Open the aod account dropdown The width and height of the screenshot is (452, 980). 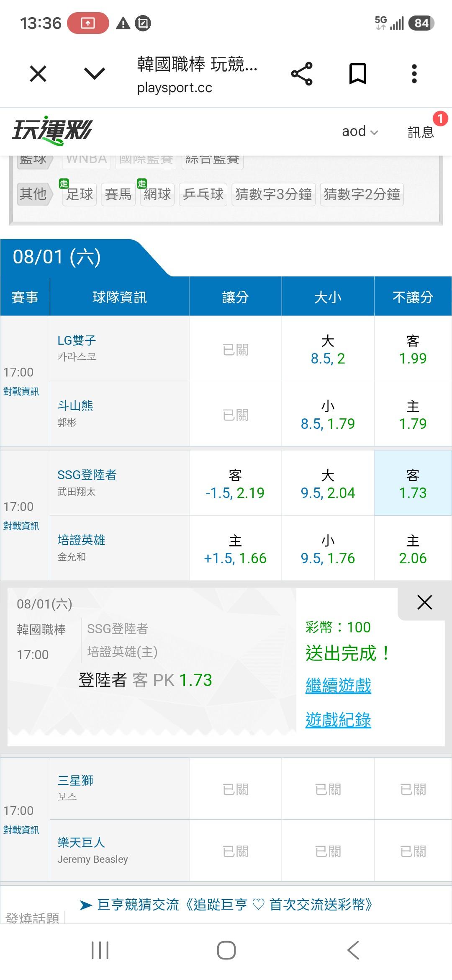(360, 132)
